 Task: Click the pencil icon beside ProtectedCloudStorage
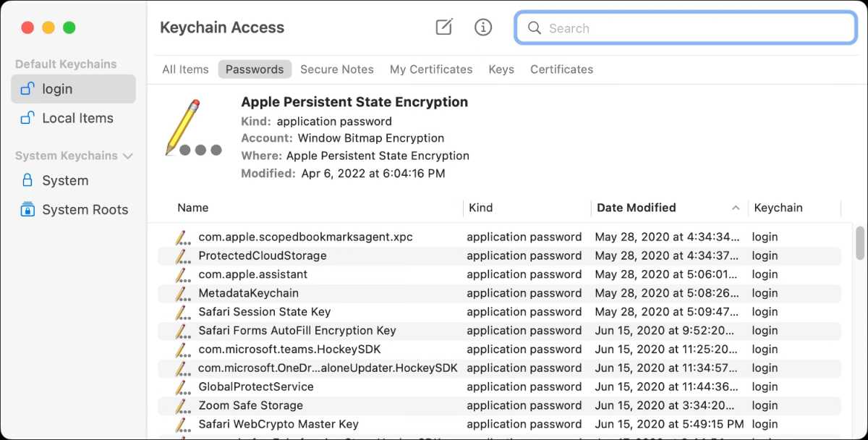(182, 255)
